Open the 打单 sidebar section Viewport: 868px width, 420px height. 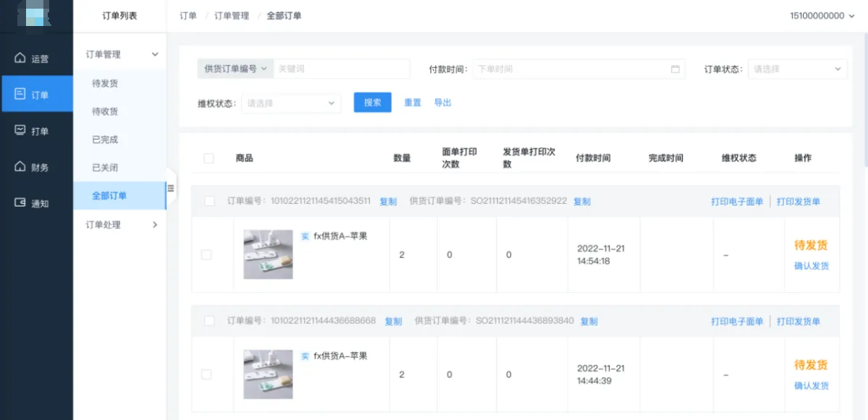(x=36, y=131)
